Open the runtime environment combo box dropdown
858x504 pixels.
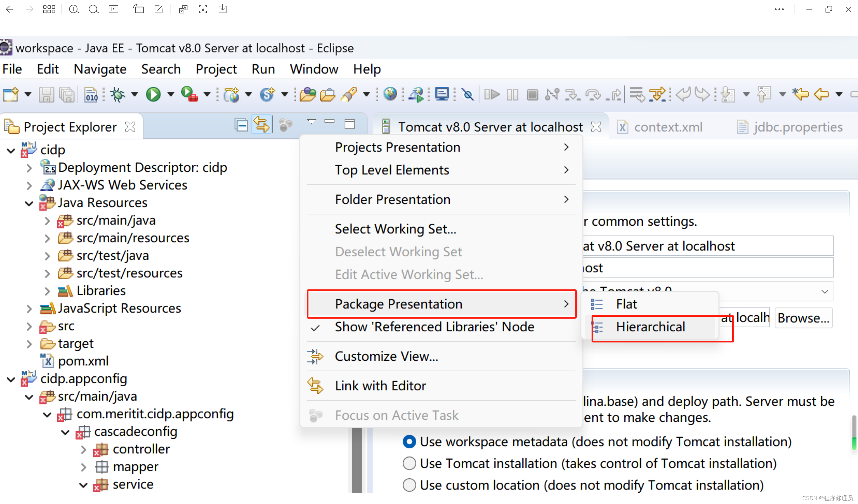(x=825, y=292)
